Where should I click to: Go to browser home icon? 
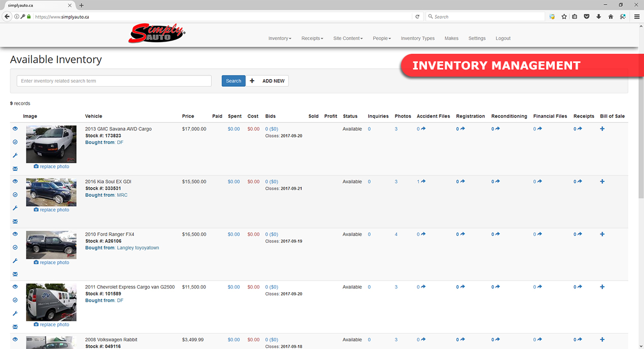(x=611, y=17)
